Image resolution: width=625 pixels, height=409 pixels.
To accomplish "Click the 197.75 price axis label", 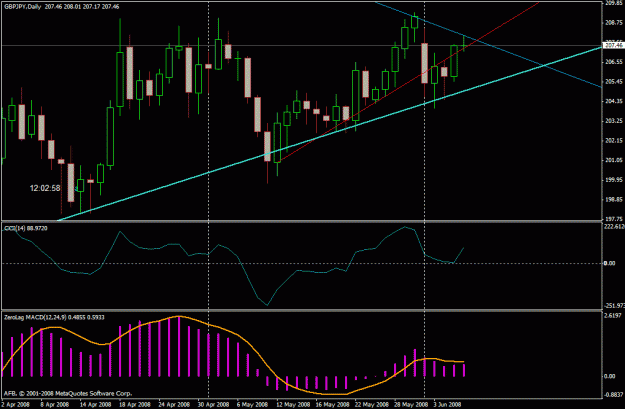I will (x=614, y=219).
